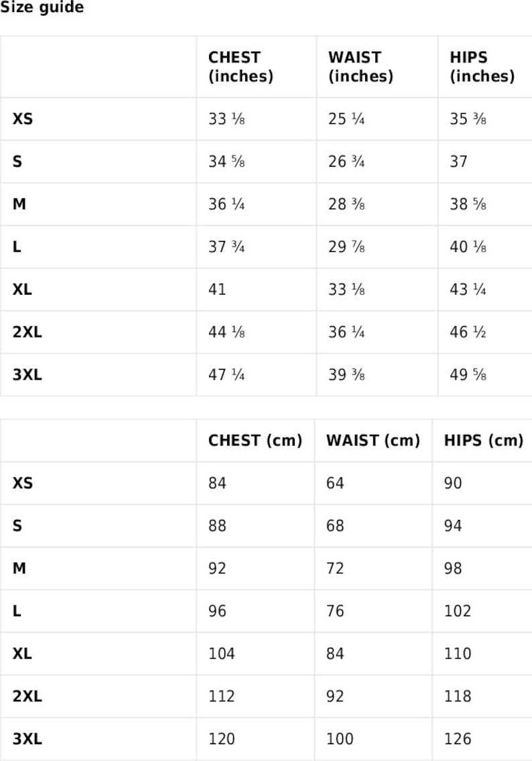Click the Size guide heading
Image resolution: width=532 pixels, height=761 pixels.
[x=42, y=7]
